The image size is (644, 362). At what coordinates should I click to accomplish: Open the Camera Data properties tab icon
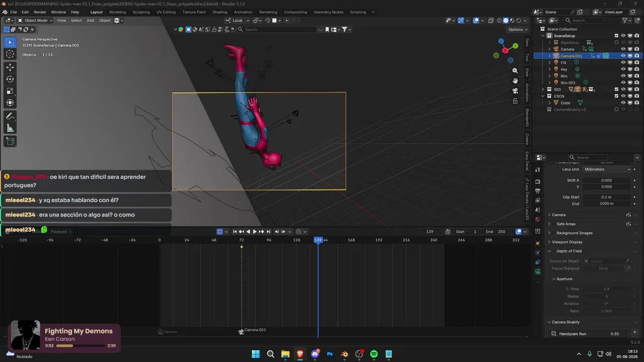click(x=538, y=271)
